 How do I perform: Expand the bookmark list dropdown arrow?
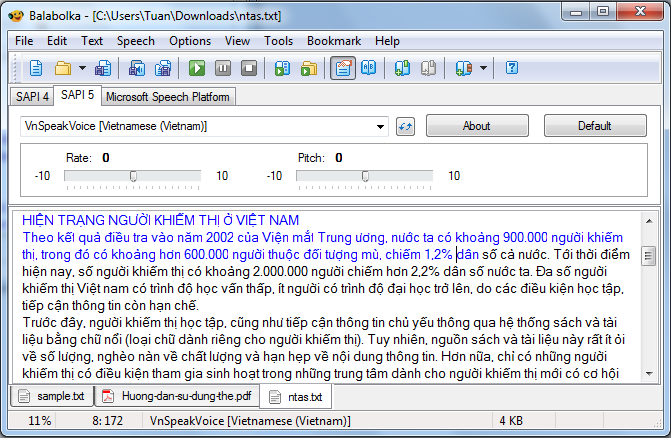coord(483,68)
